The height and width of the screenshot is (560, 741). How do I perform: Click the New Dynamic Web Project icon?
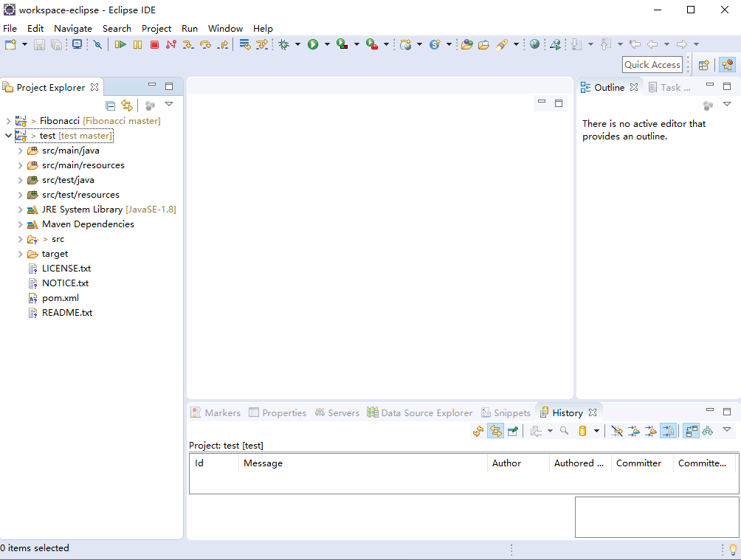tap(405, 44)
